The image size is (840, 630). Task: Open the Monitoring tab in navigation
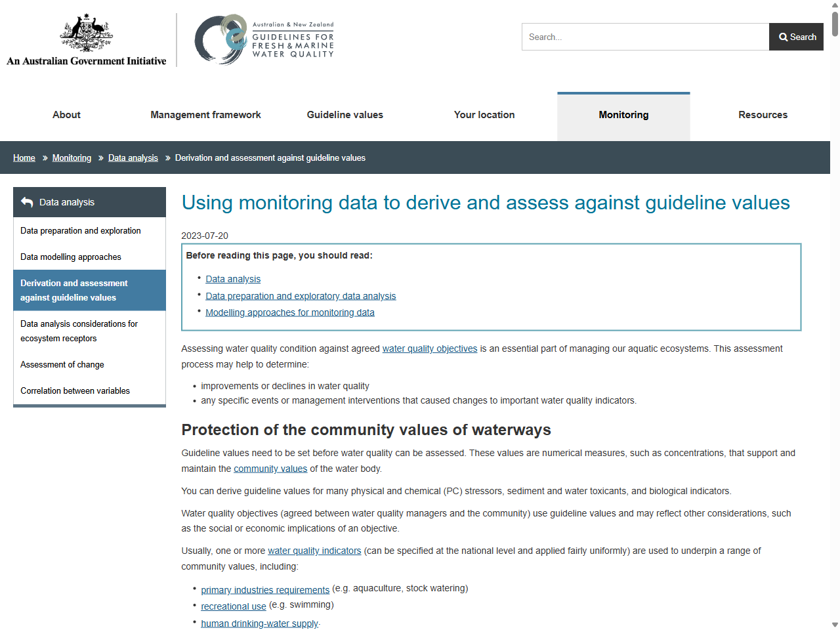623,115
